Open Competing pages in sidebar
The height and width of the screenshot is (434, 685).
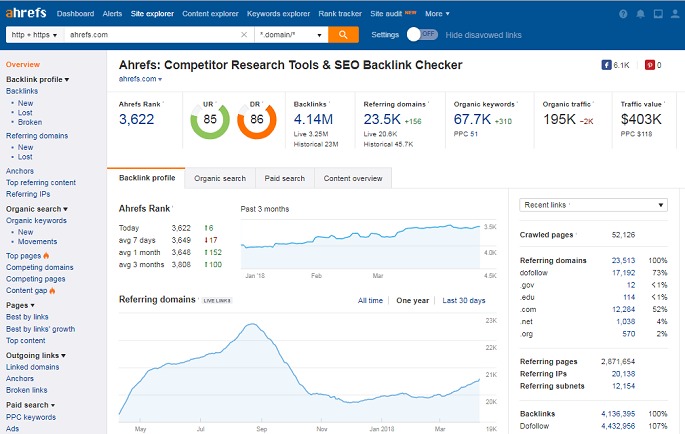pyautogui.click(x=35, y=279)
